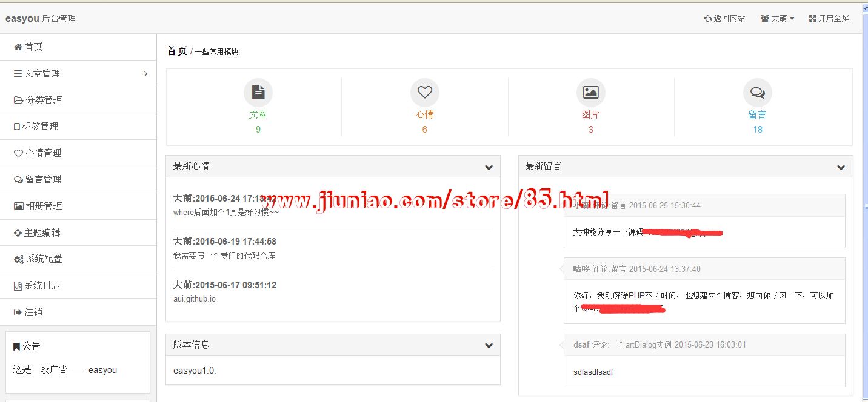
Task: Expand the 文章管理 submenu arrow
Action: [145, 74]
